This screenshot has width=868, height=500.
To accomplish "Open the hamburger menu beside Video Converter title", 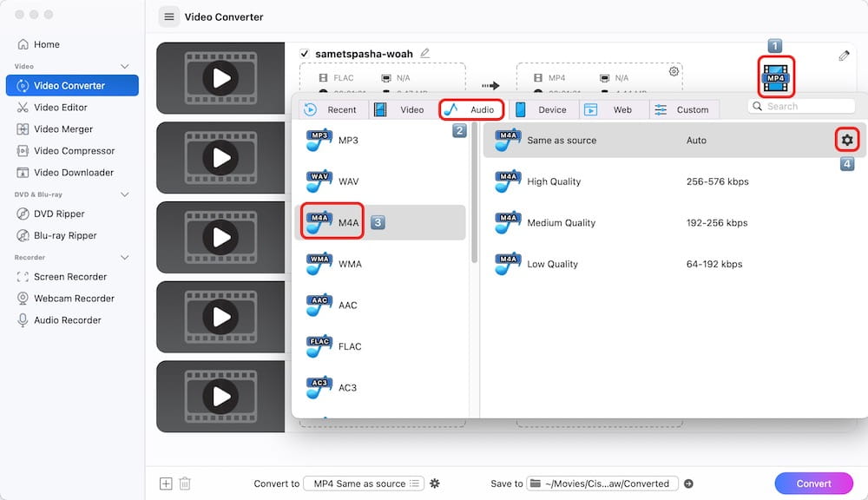I will click(169, 17).
